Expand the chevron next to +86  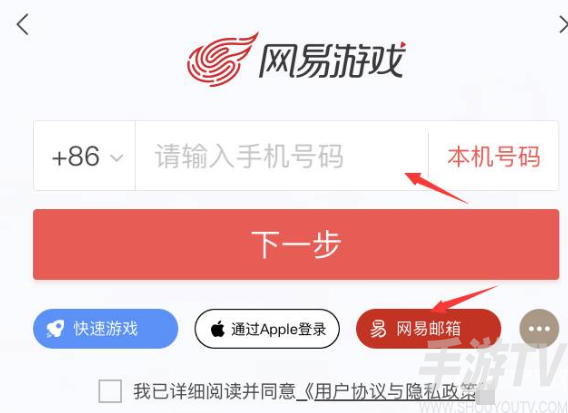117,158
